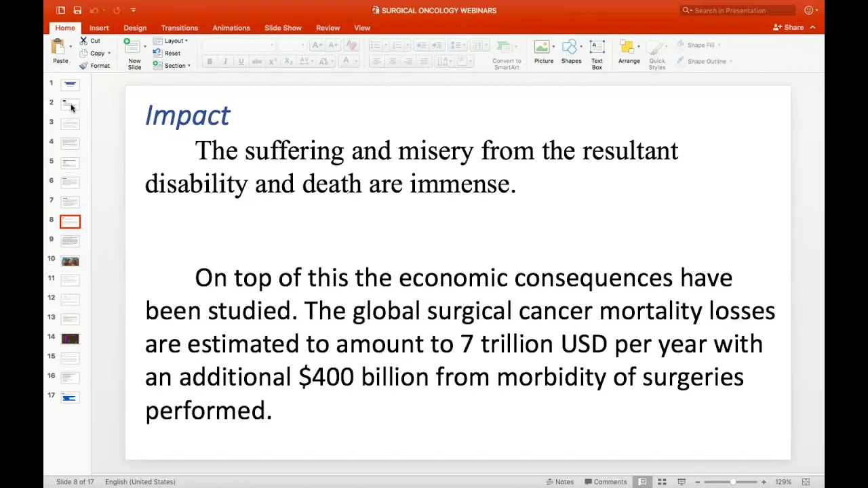Open the Customize Quick Access Toolbar arrow
This screenshot has height=488, width=868.
click(133, 10)
